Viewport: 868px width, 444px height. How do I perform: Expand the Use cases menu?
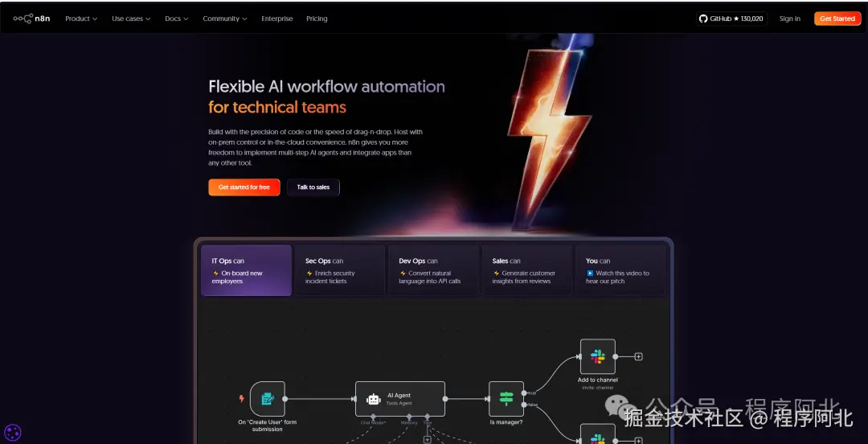(x=131, y=18)
